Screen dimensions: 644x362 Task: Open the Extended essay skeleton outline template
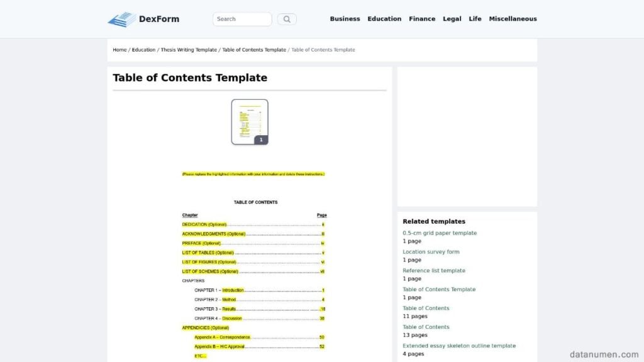click(x=458, y=346)
